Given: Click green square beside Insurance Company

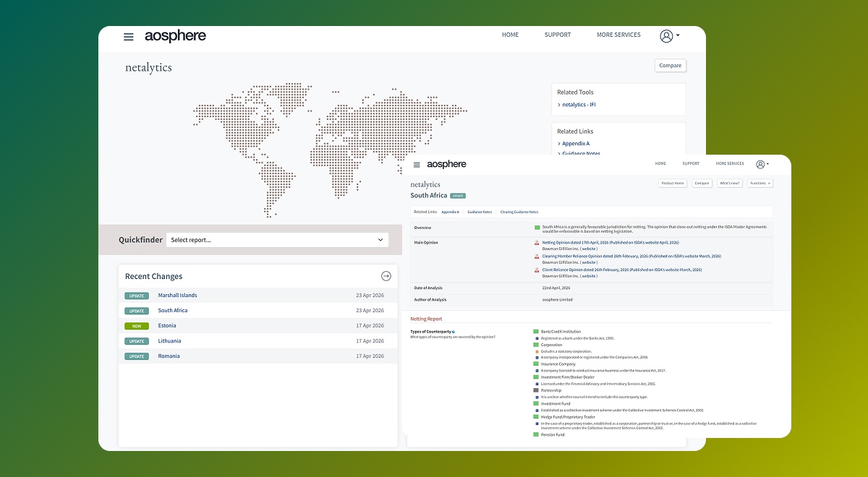Looking at the screenshot, I should (x=536, y=364).
